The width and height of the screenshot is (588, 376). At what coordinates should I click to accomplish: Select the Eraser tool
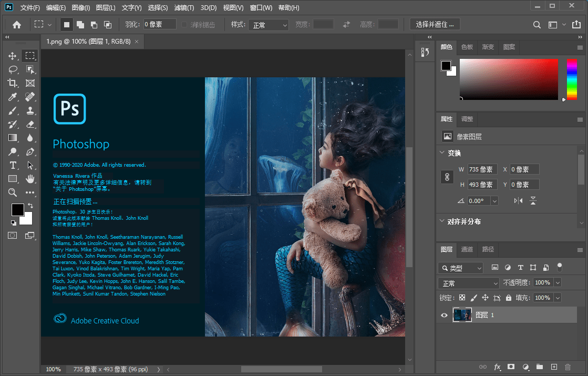[x=30, y=124]
